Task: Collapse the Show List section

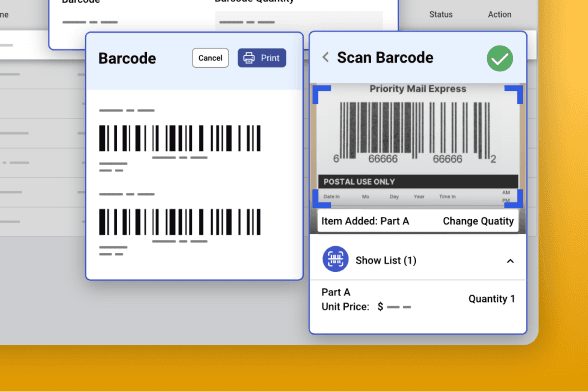Action: [510, 261]
